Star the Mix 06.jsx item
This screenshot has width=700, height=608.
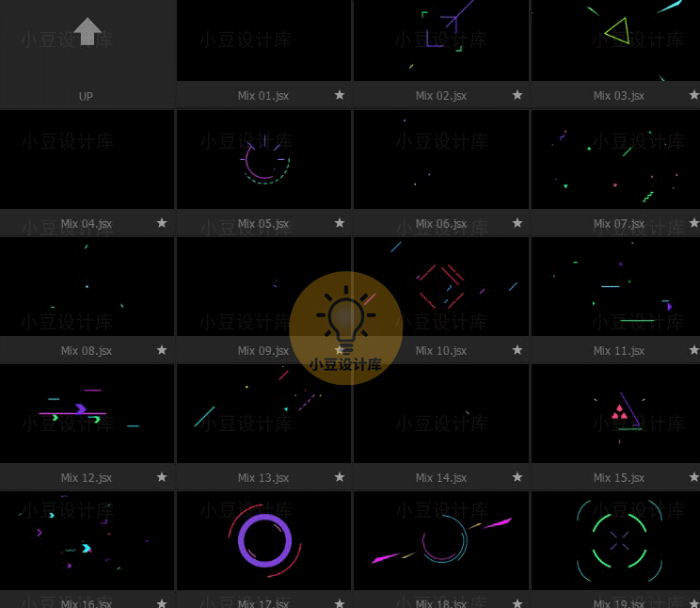517,223
